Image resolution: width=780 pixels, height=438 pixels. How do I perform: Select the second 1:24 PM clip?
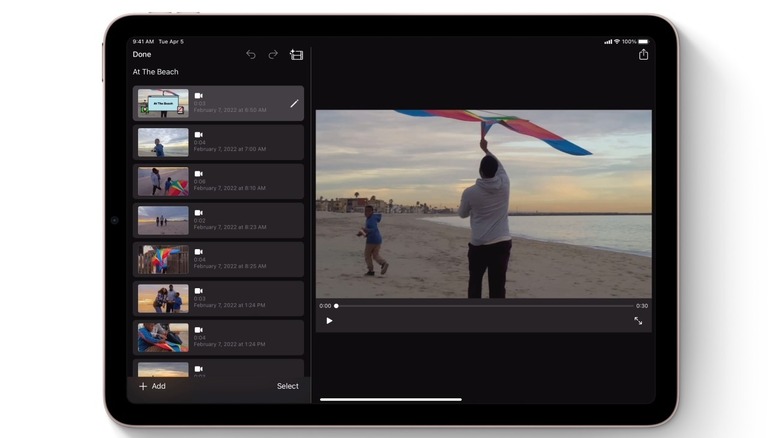[x=218, y=337]
